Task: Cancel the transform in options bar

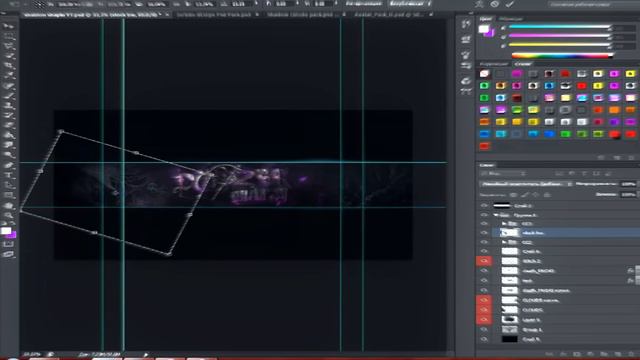Action: (x=495, y=4)
